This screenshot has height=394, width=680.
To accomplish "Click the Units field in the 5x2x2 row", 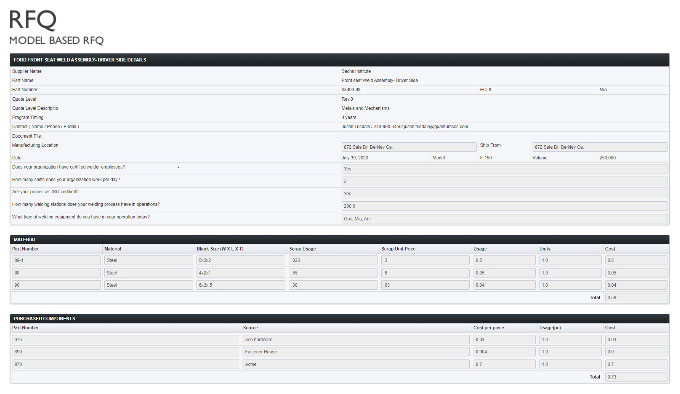I will pos(570,260).
